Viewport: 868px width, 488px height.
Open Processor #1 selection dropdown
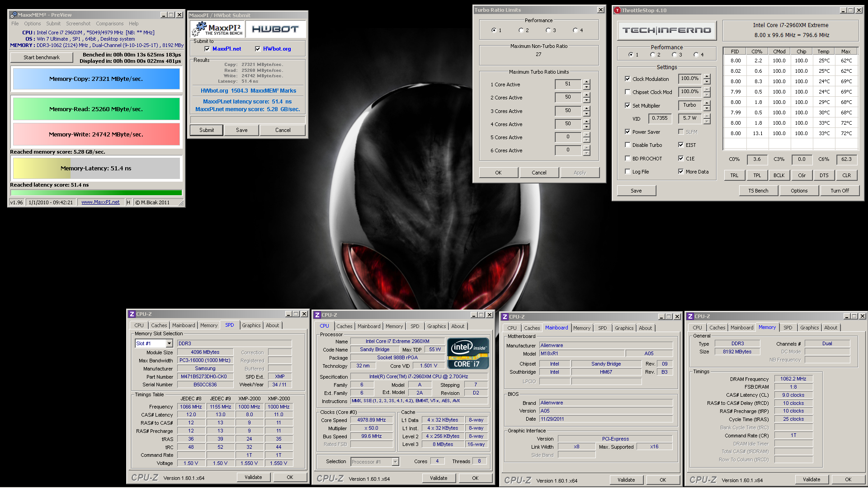[396, 461]
